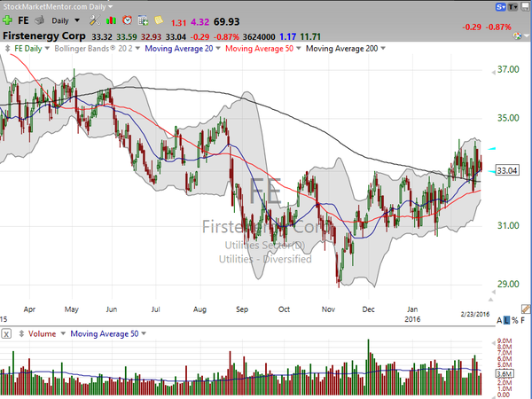Click the 3624000 volume figure
Screen dimensions: 532x399
[259, 36]
